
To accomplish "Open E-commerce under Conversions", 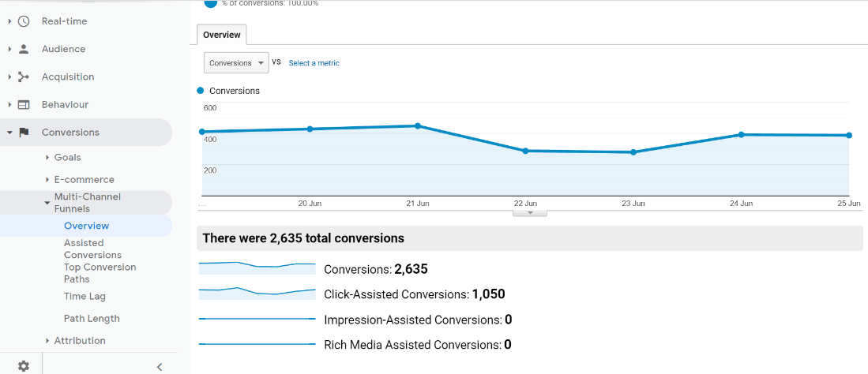I will [x=85, y=180].
